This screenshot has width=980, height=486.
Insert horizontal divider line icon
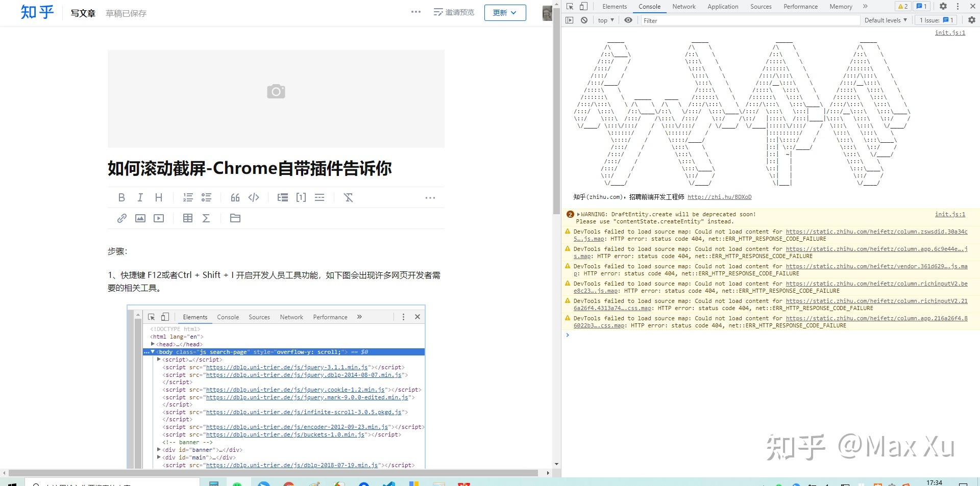click(x=320, y=197)
